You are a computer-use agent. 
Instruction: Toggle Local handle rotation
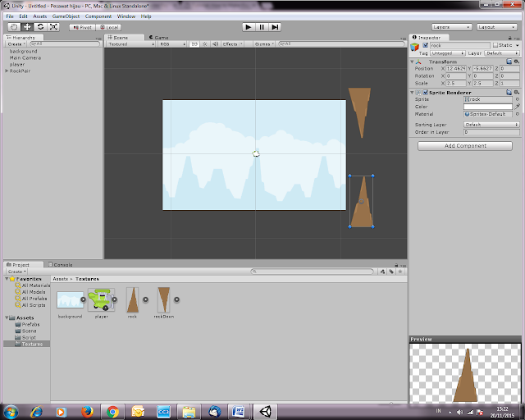pyautogui.click(x=108, y=27)
